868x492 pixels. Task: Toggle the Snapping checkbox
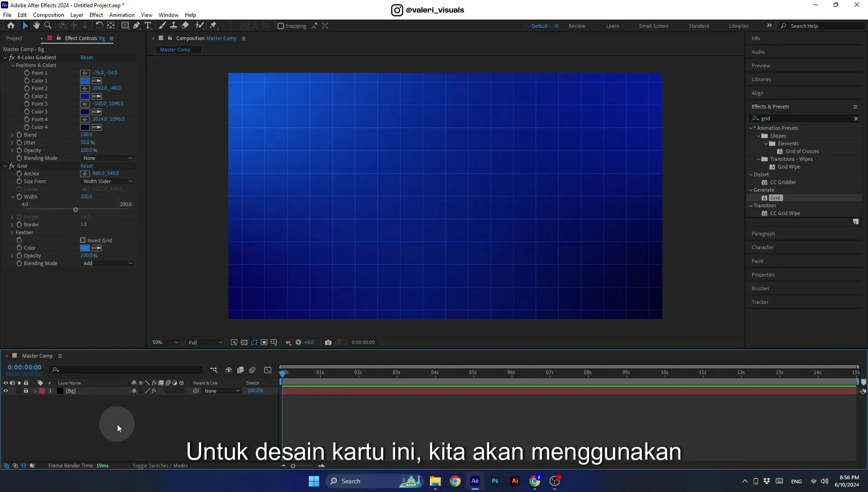click(281, 26)
